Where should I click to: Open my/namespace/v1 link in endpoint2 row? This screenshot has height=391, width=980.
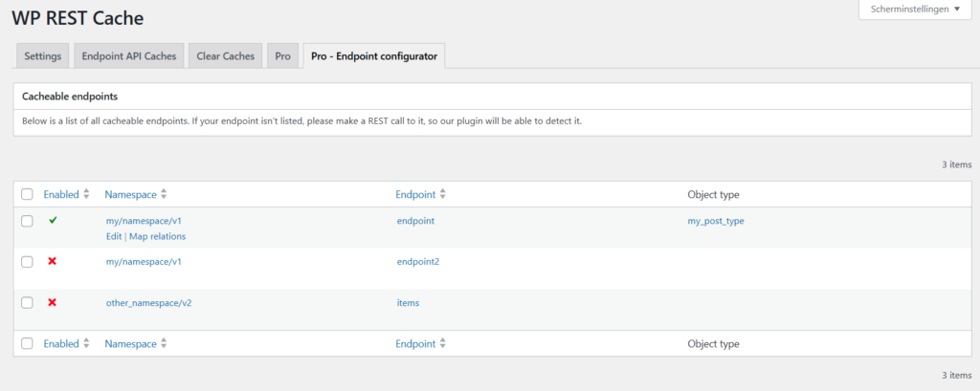pos(144,262)
